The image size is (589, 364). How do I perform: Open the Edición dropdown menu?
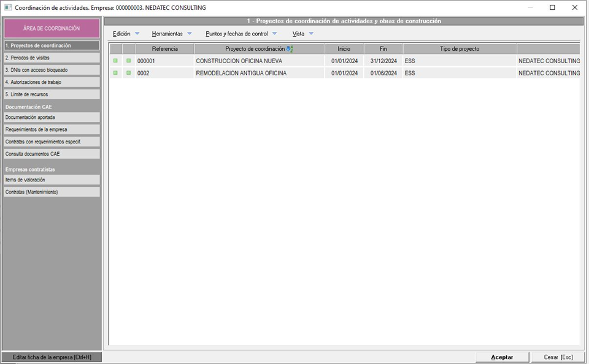coord(126,34)
